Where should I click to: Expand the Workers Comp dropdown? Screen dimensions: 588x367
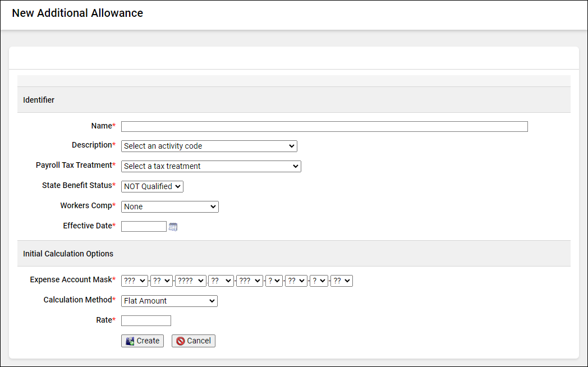pyautogui.click(x=169, y=207)
